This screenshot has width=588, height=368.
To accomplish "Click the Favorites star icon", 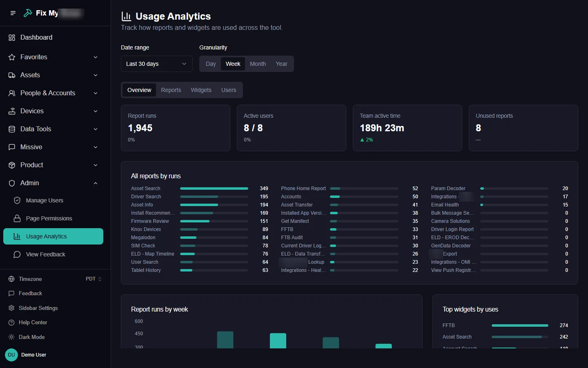I will click(12, 57).
